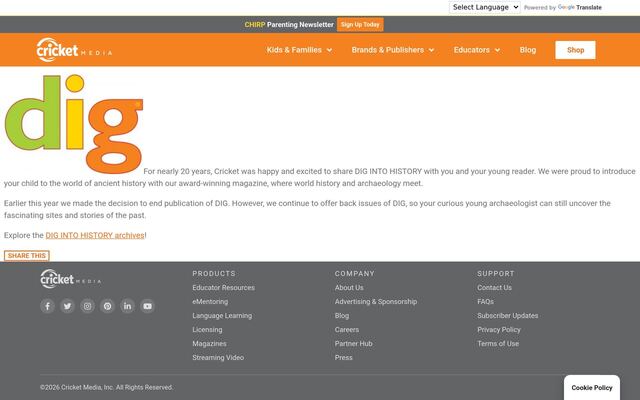Screen dimensions: 640x400
Task: Open Cricket Media Instagram icon
Action: coord(87,306)
